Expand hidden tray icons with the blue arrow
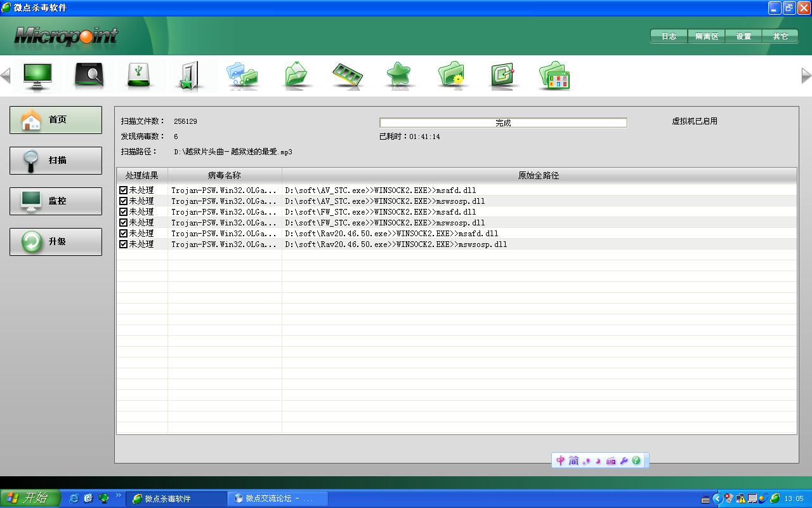Screen dimensions: 812x508 click(717, 498)
